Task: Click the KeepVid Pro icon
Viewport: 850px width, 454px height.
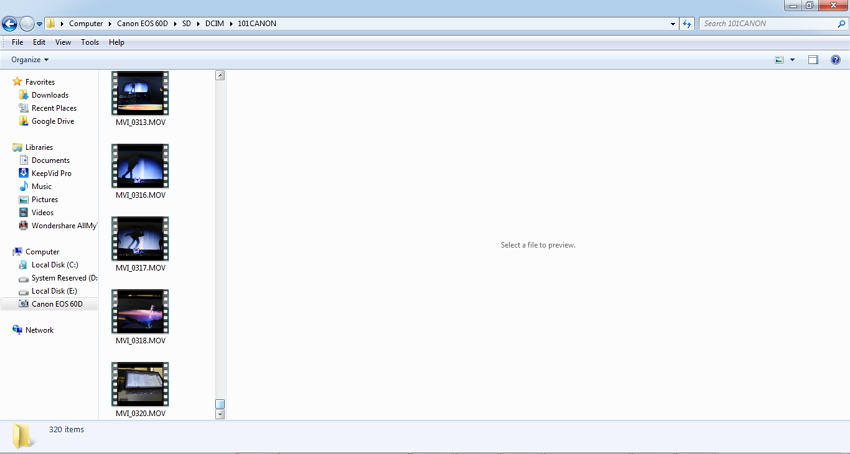Action: [x=23, y=173]
